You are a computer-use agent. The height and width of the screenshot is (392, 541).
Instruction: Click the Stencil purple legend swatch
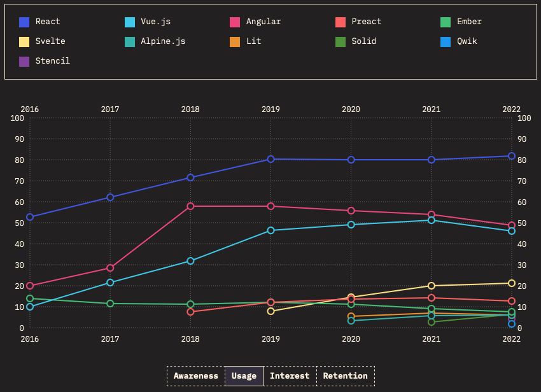click(24, 62)
